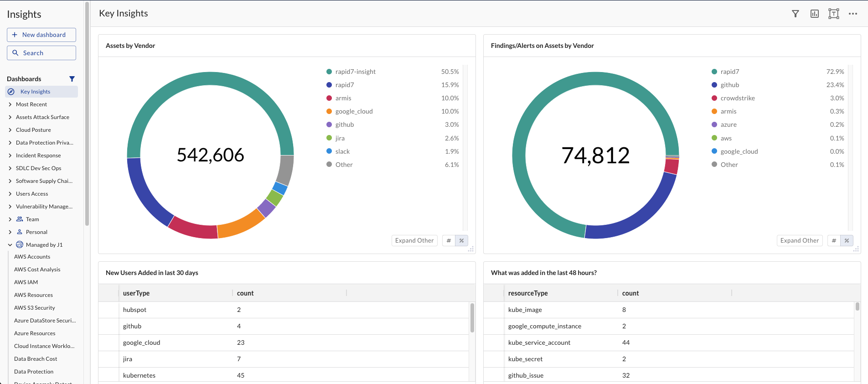The height and width of the screenshot is (384, 868).
Task: Switch Findings/Alerts chart to percent view
Action: 847,240
